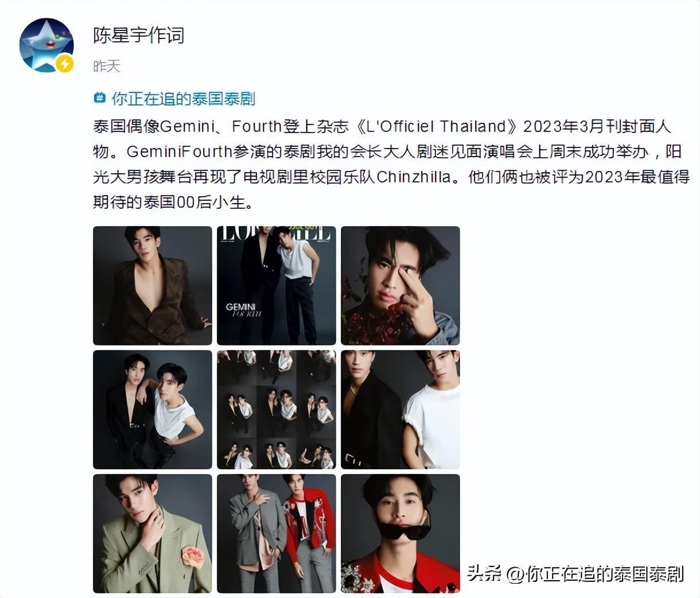Open photo of man with sunglasses over mouth

coord(400,534)
